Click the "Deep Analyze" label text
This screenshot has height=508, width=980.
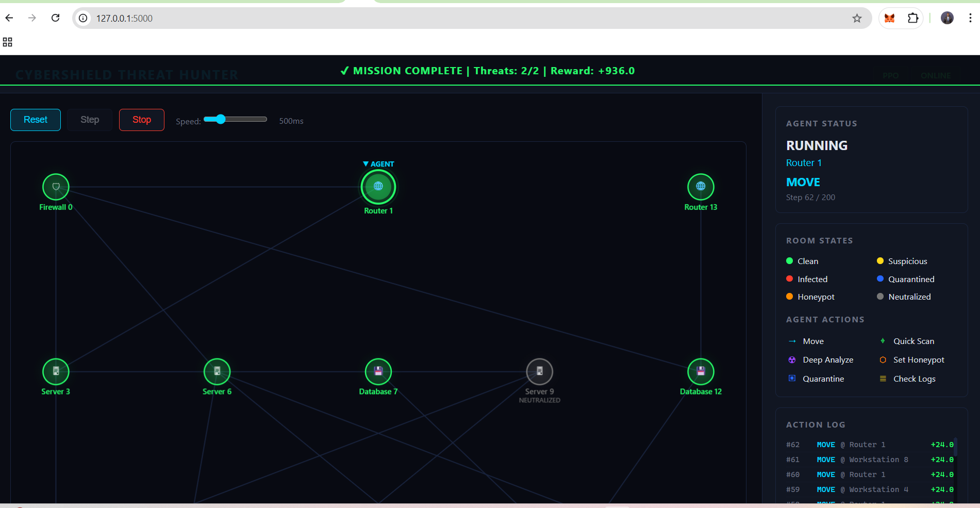point(828,360)
